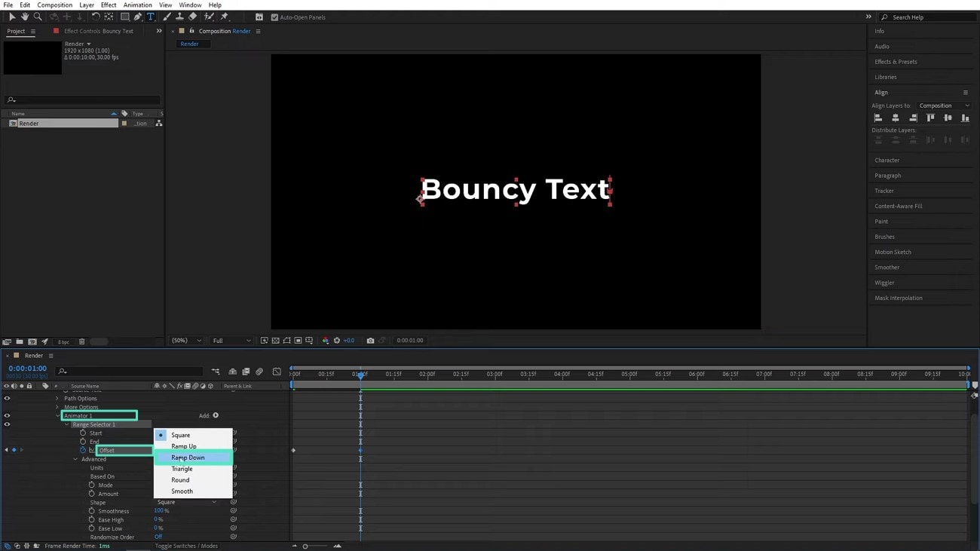
Task: Toggle the Offset property stopwatch
Action: click(x=83, y=450)
